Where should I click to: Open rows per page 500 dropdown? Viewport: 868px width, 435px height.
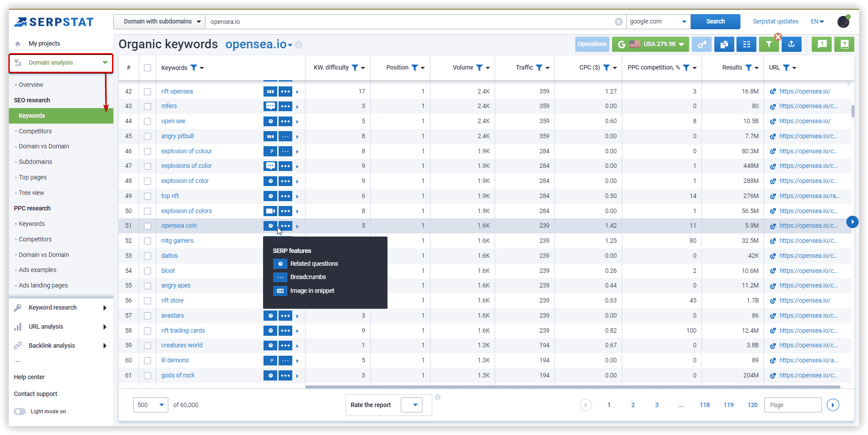(x=151, y=405)
